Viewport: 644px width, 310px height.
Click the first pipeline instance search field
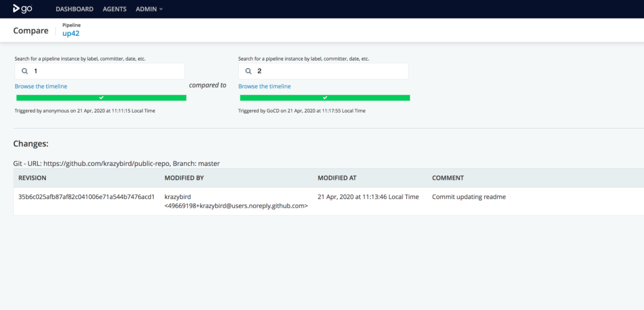(100, 71)
